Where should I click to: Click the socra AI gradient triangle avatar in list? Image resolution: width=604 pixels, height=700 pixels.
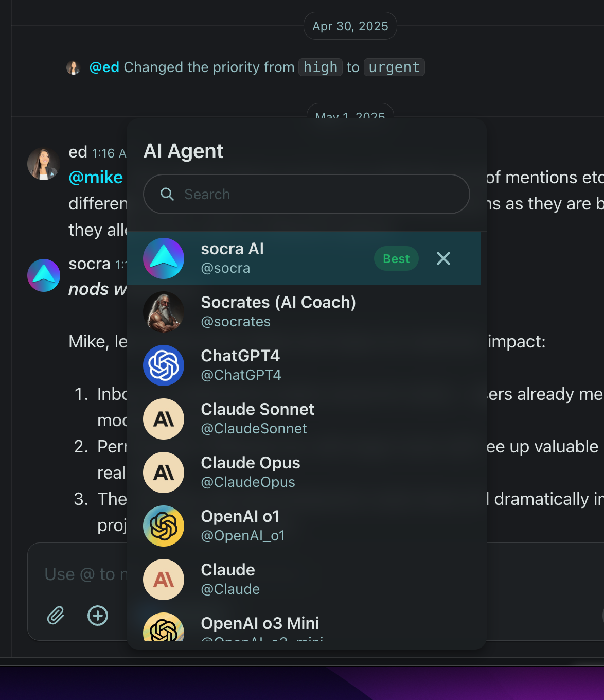[x=164, y=258]
